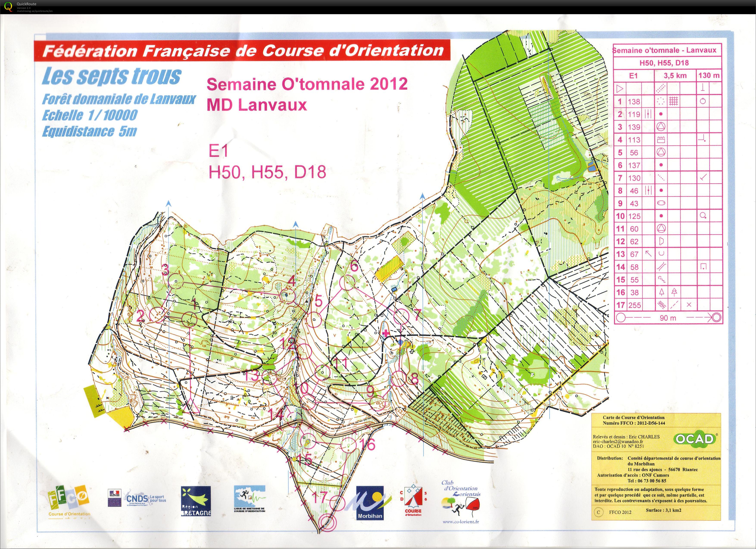Screen dimensions: 756x549
Task: Click 'Tel : 06 73 00 56 85' text
Action: 647,481
